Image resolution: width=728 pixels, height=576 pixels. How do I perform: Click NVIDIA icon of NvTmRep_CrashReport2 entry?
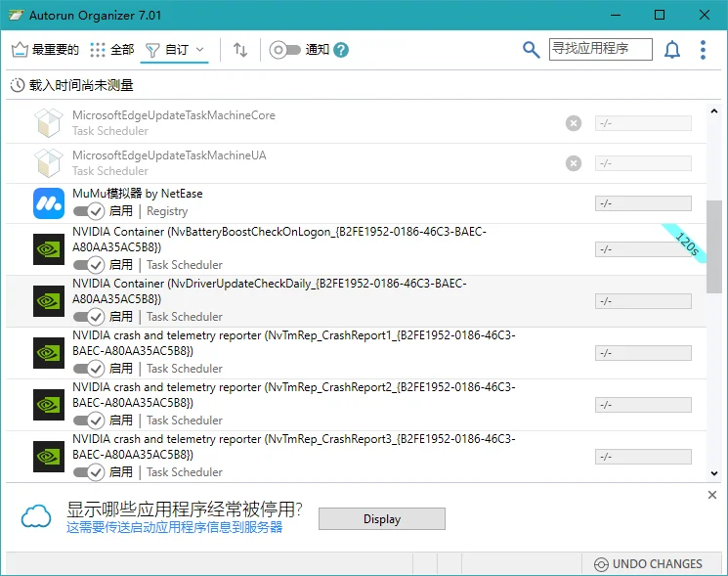[49, 405]
